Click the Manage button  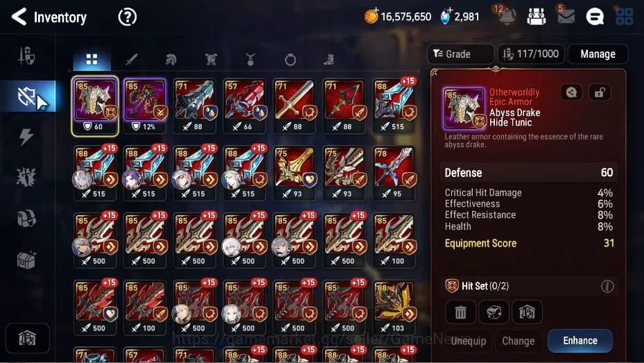click(x=598, y=54)
